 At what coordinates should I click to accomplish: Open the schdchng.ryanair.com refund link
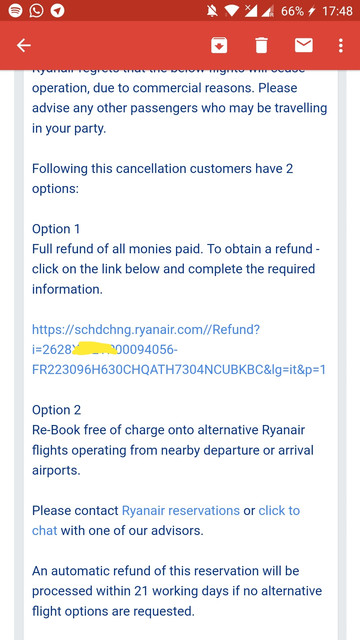coord(178,350)
